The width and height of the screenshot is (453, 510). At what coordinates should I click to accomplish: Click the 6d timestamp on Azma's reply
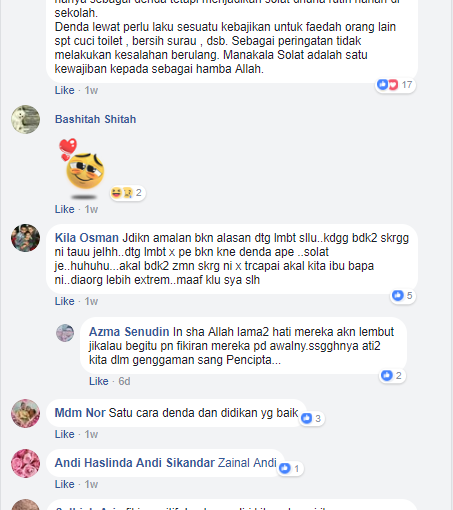(124, 381)
